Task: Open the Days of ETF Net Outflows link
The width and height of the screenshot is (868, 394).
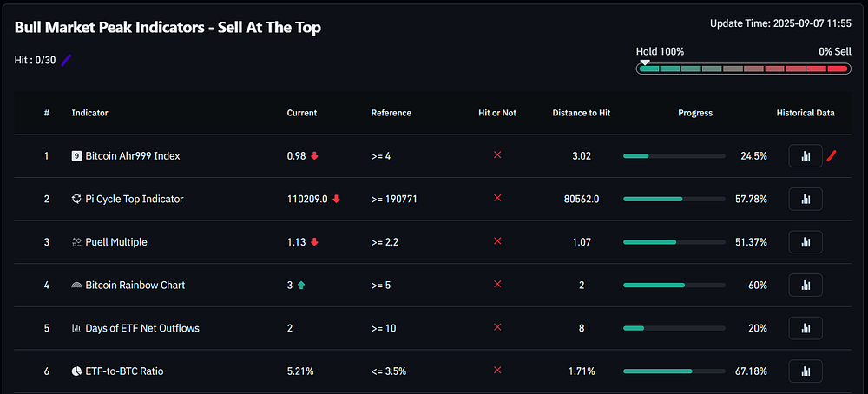Action: point(142,328)
